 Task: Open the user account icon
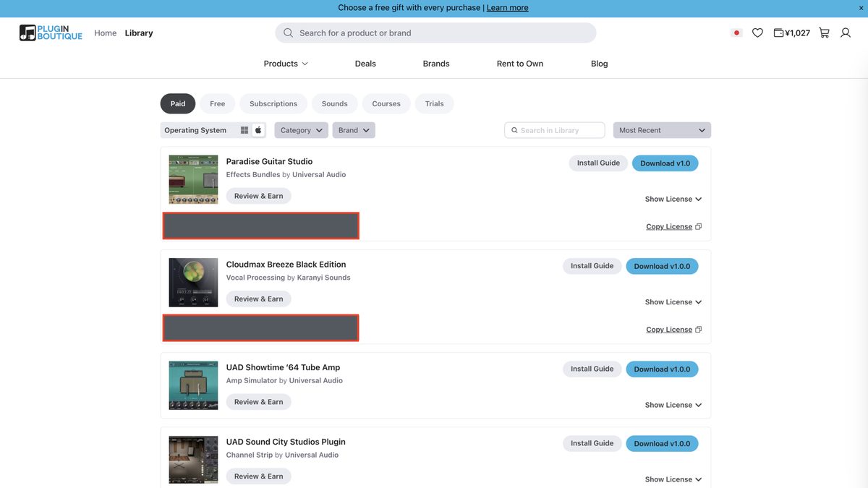(x=846, y=33)
